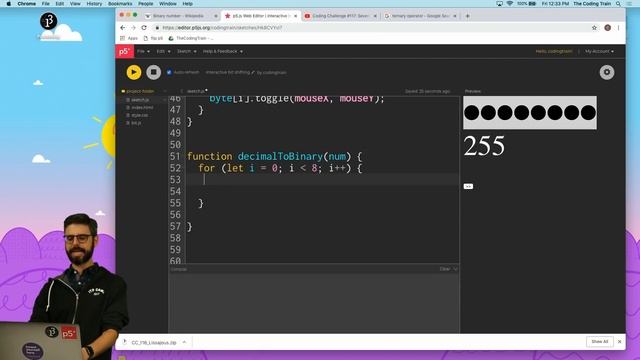
Task: Select style.css in file sidebar
Action: (140, 115)
